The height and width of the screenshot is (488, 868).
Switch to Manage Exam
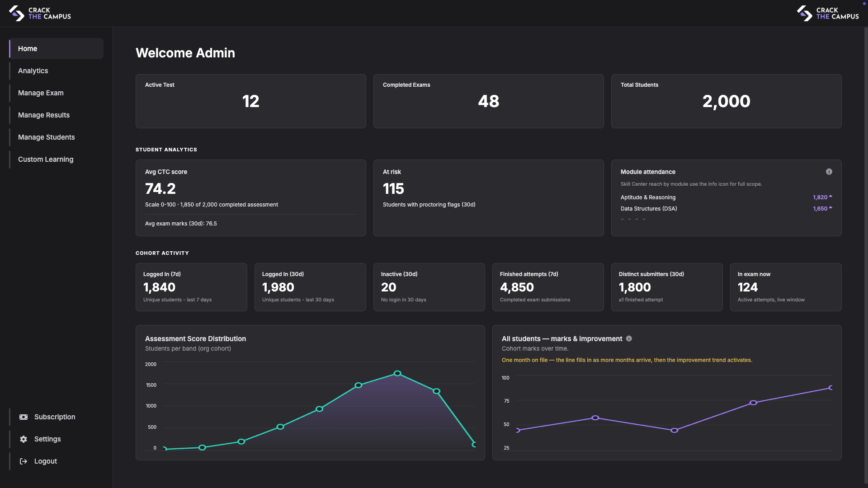pos(41,93)
